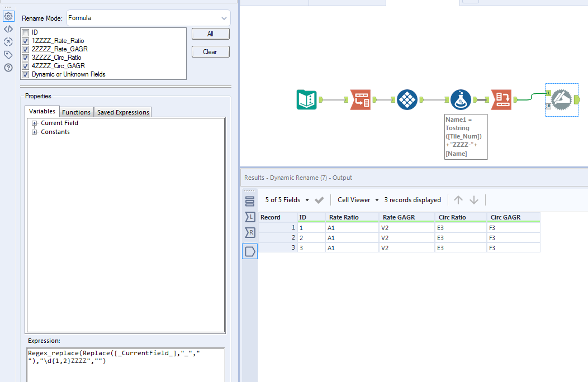Open help via the question mark icon
588x382 pixels.
click(8, 67)
